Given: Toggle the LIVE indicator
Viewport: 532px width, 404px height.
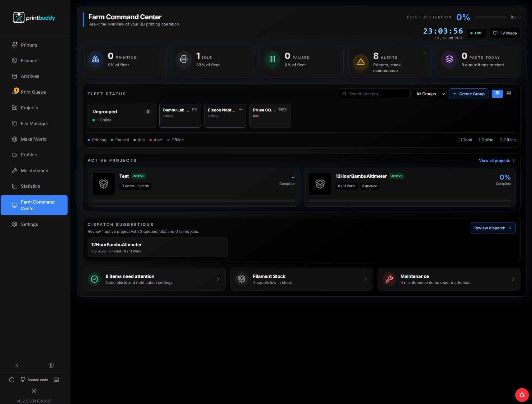Looking at the screenshot, I should point(476,33).
